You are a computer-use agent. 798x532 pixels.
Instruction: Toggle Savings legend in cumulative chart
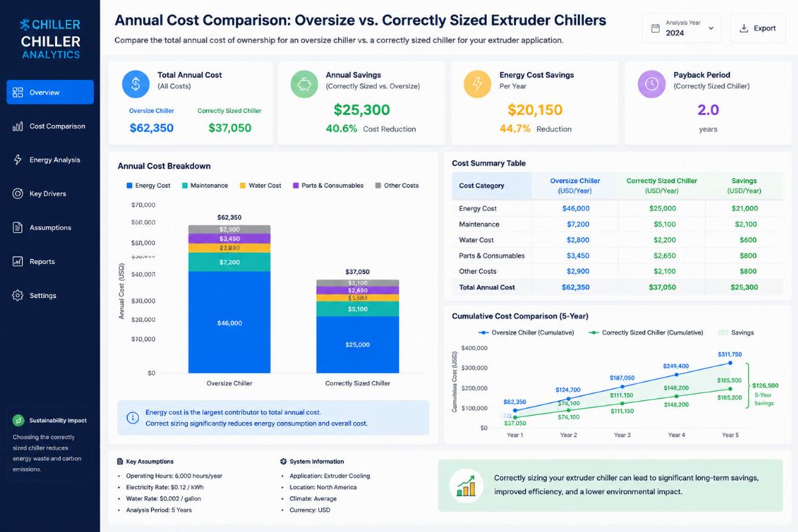736,332
